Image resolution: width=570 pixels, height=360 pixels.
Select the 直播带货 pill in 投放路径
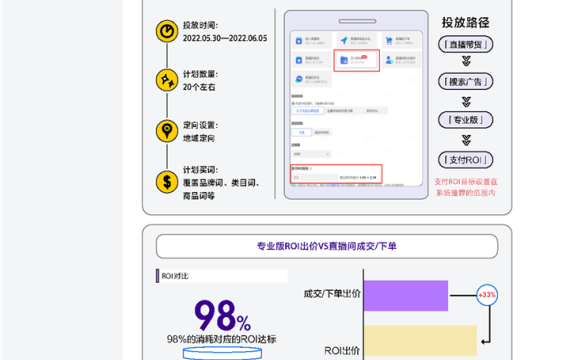[x=466, y=44]
